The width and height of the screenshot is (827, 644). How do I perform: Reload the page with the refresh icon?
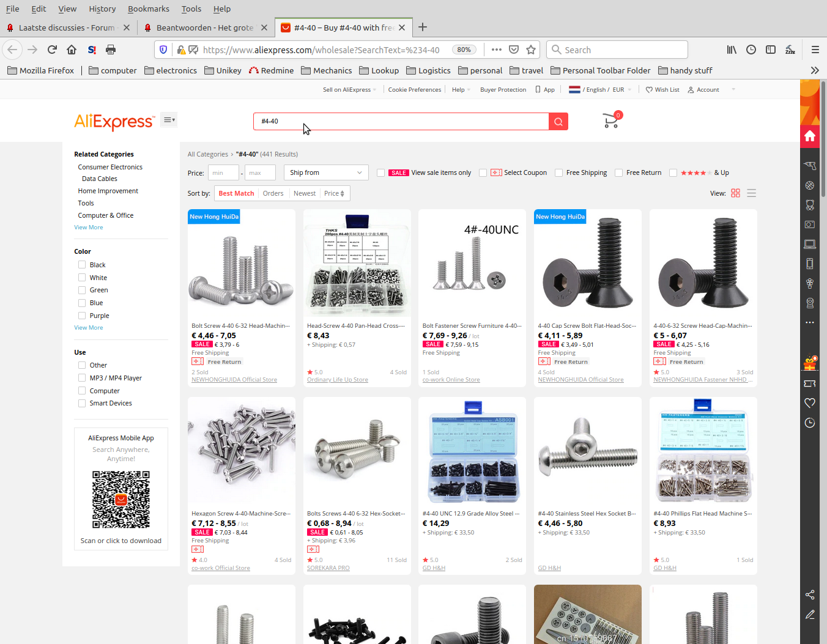point(52,50)
